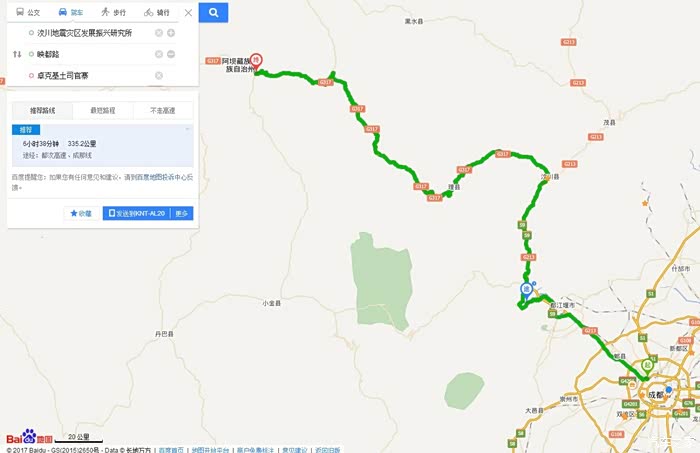The image size is (700, 453).
Task: Select the recommended route option
Action: point(42,110)
